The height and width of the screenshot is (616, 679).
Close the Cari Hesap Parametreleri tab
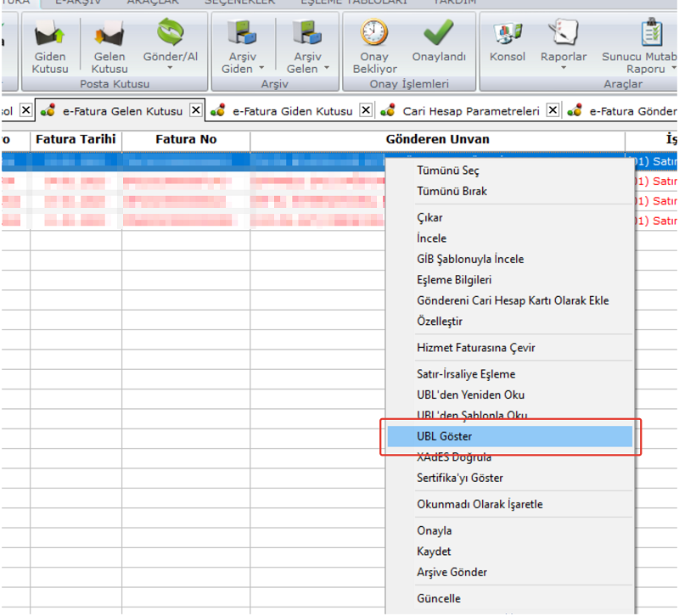(x=553, y=110)
